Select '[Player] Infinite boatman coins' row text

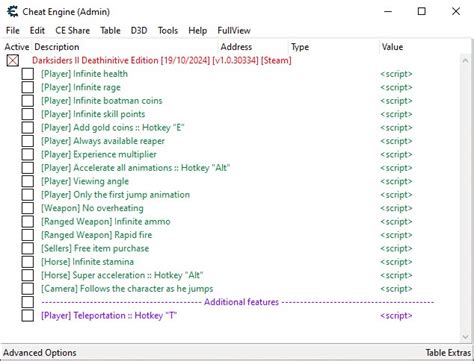click(x=102, y=101)
